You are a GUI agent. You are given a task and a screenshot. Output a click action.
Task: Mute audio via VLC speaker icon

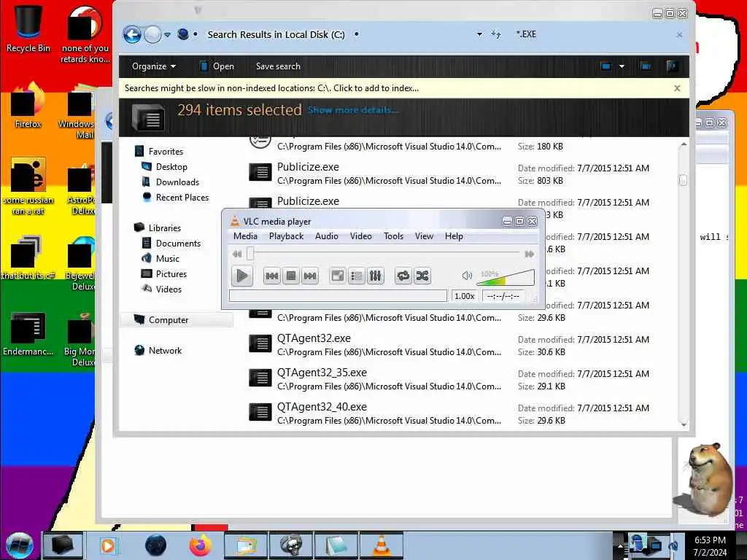pos(467,275)
